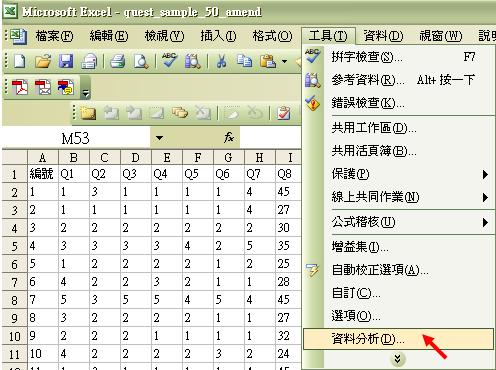Click the Open folder icon
The width and height of the screenshot is (496, 370).
coord(43,61)
